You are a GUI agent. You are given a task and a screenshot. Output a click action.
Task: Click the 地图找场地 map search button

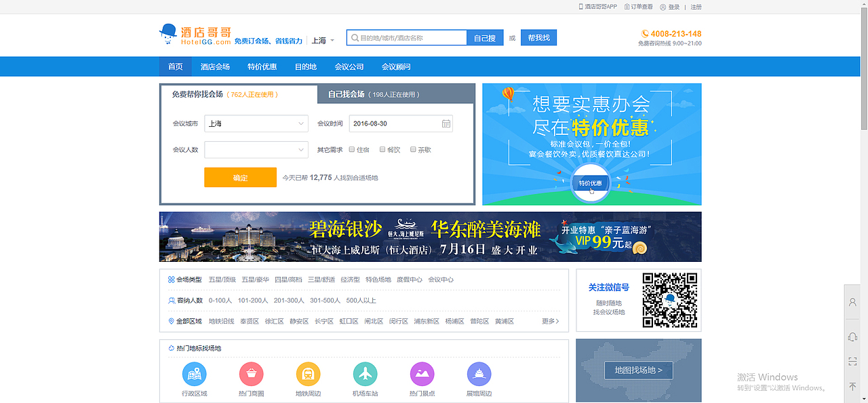point(638,370)
